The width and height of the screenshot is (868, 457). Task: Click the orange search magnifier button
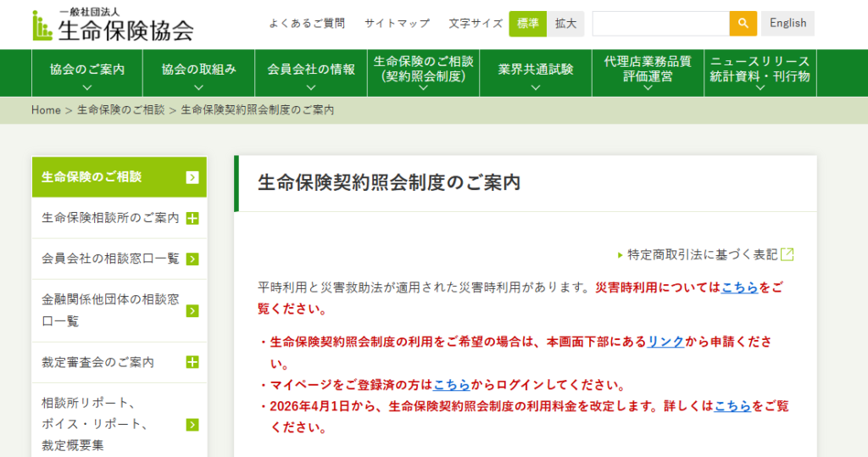(743, 23)
